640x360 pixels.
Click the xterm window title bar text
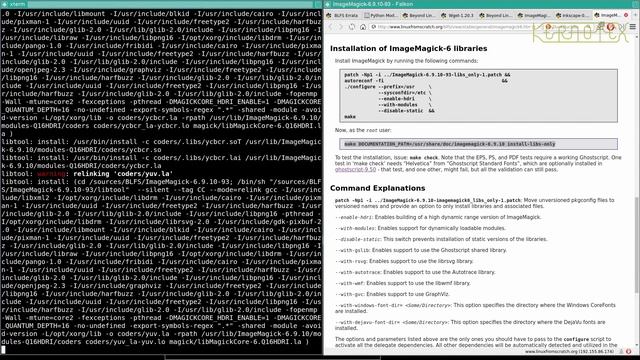[x=17, y=4]
